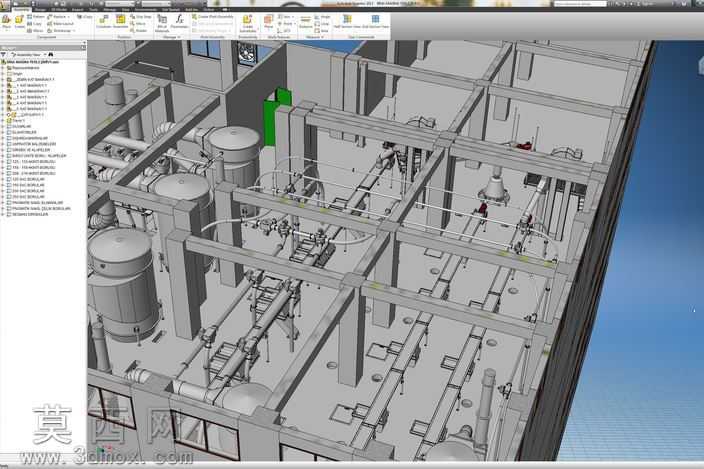Open the Assemble tool
The height and width of the screenshot is (469, 704).
[120, 22]
